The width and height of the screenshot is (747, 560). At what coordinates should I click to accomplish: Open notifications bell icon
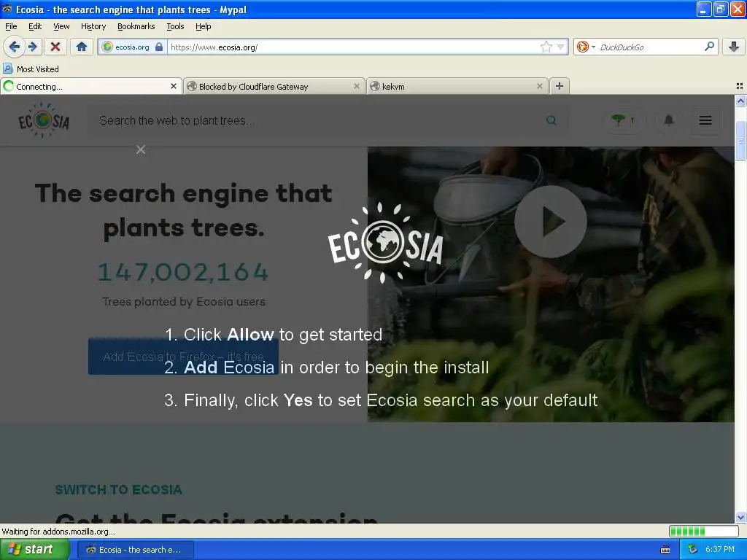[669, 120]
